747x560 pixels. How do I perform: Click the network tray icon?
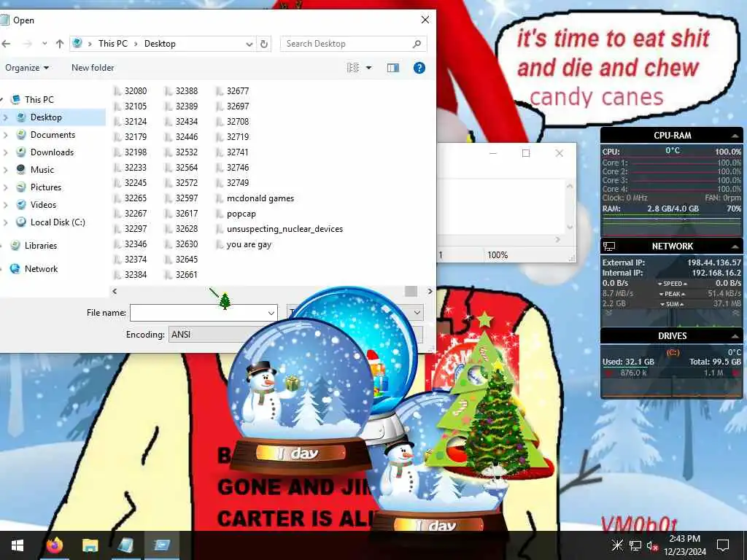[635, 545]
